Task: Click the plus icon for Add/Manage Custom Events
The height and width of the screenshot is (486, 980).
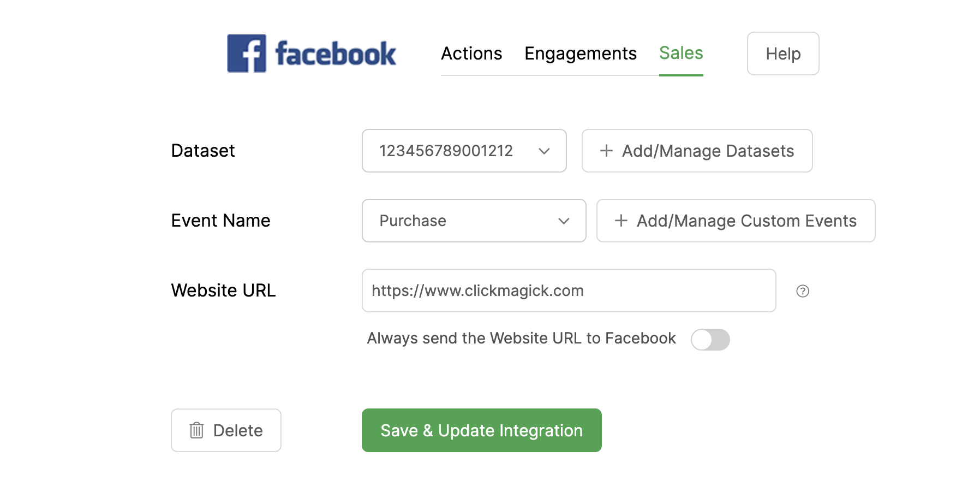Action: pos(621,221)
